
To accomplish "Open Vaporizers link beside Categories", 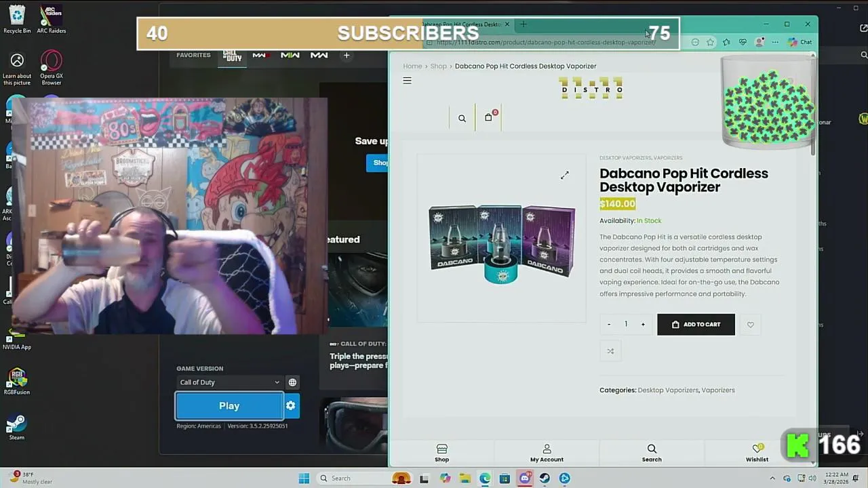I will 718,390.
